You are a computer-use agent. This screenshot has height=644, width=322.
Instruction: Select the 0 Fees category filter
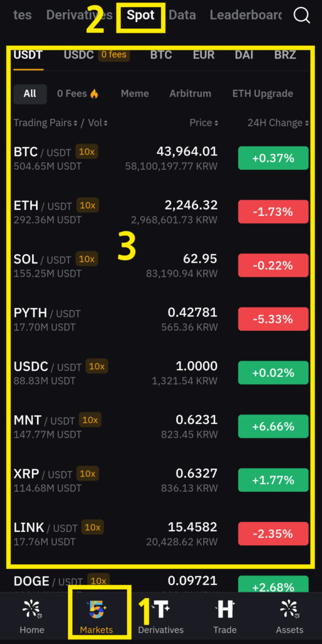pos(78,93)
